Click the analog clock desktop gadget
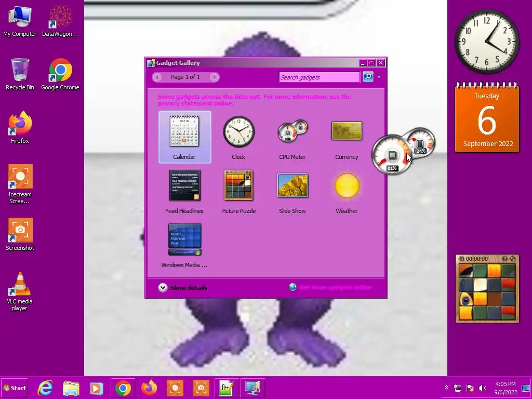Screen dimensions: 532x399 pos(486,42)
